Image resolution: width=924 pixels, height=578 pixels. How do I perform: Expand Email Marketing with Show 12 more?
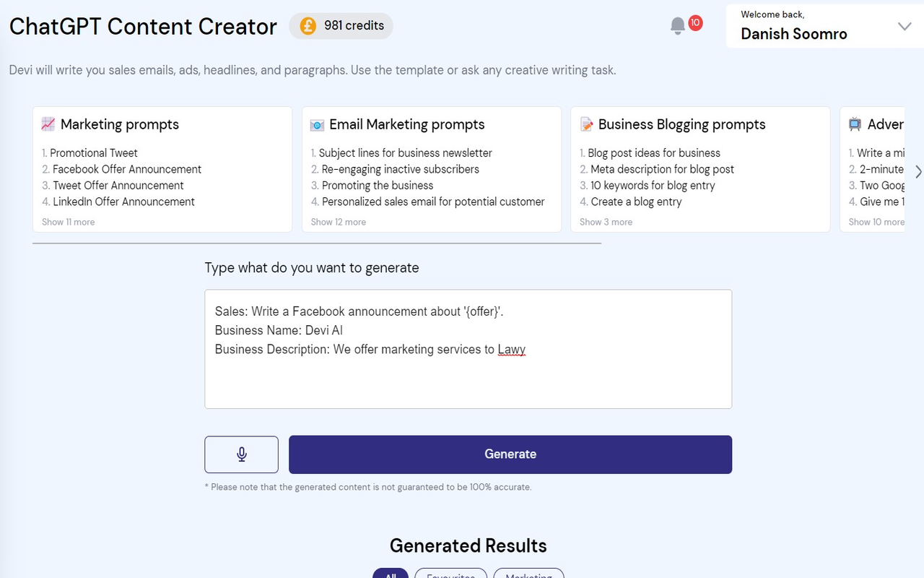pyautogui.click(x=338, y=222)
